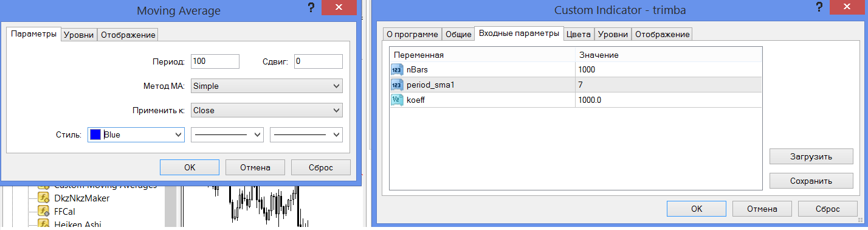Click the blue color swatch in Стиль
The width and height of the screenshot is (868, 230).
pos(95,135)
